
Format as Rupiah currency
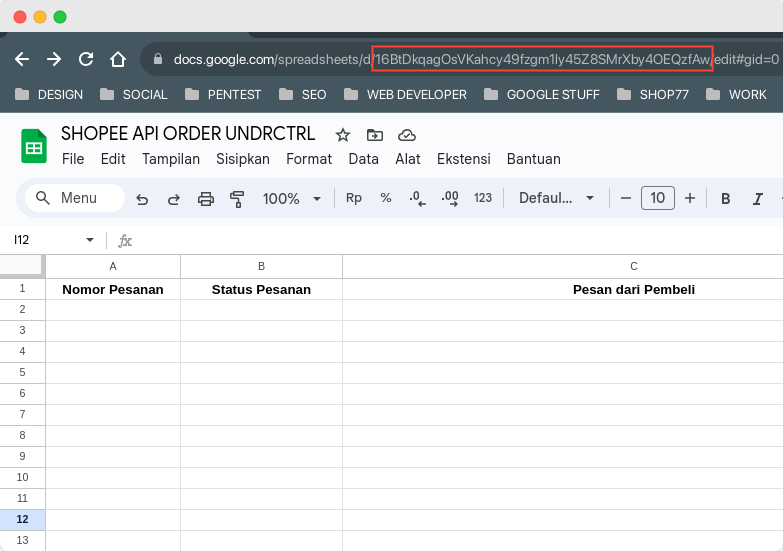point(354,198)
